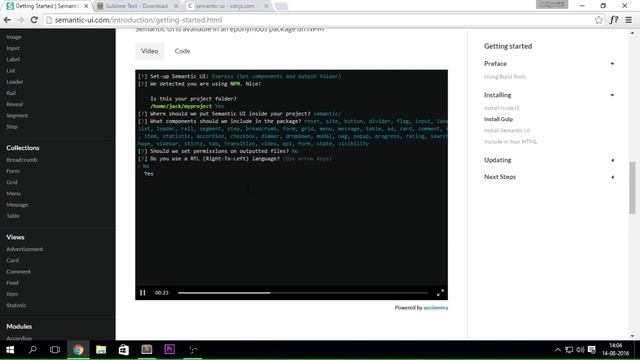Open Segment in sidebar

(17, 116)
